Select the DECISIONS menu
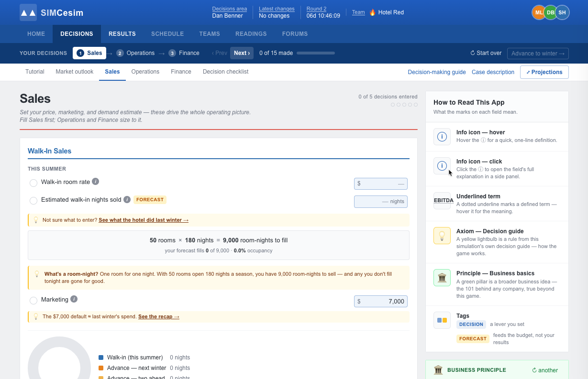The image size is (588, 379). [x=77, y=34]
